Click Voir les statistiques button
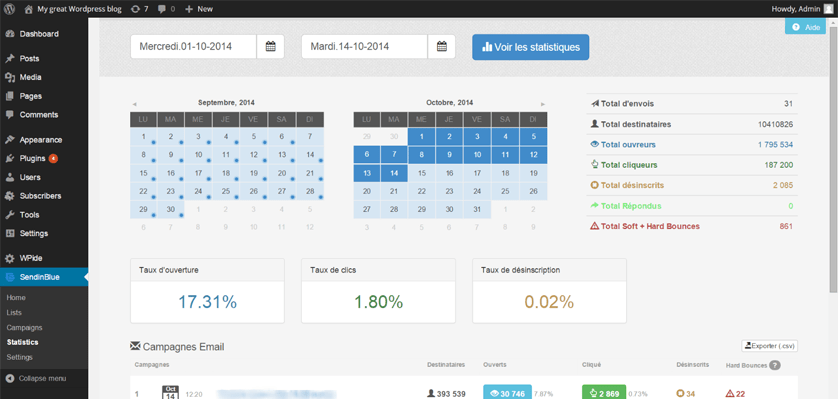Image resolution: width=838 pixels, height=399 pixels. 531,47
